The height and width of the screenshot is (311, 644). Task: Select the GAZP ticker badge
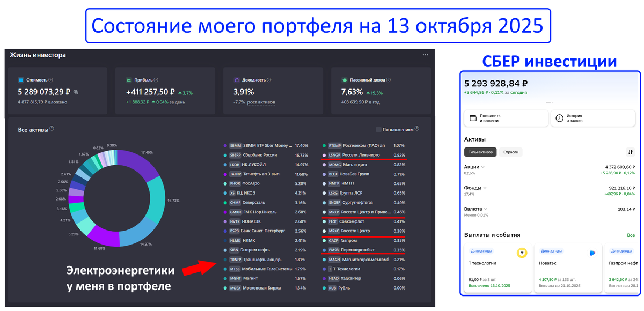[334, 241]
